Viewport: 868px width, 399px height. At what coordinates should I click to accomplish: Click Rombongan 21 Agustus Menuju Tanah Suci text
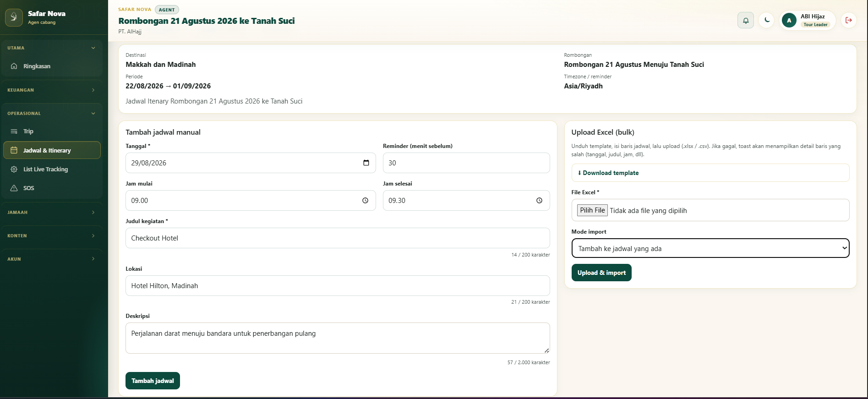[634, 65]
